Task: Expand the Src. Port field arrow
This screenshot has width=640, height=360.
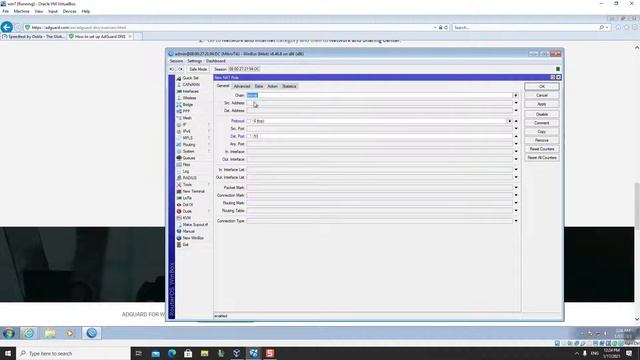Action: click(x=516, y=129)
